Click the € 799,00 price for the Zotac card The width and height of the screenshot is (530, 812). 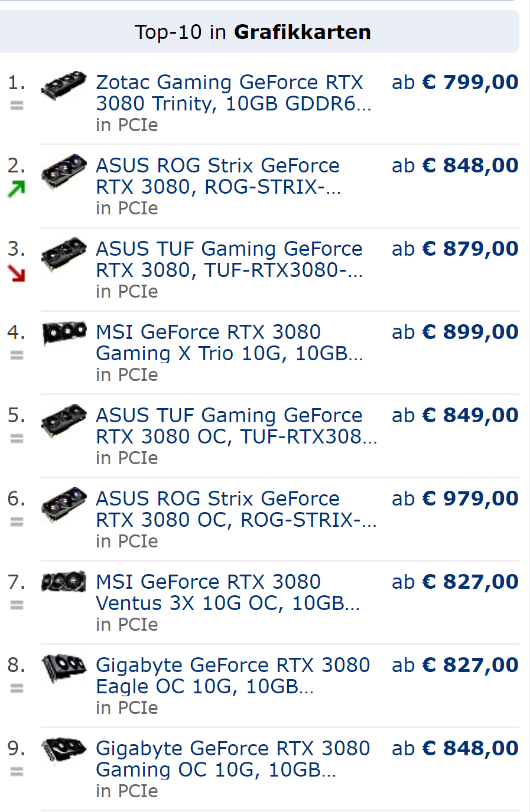tap(470, 82)
